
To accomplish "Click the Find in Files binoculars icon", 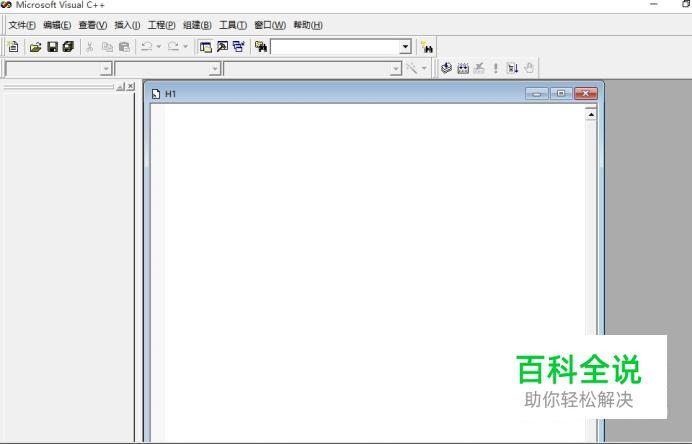I will point(261,47).
